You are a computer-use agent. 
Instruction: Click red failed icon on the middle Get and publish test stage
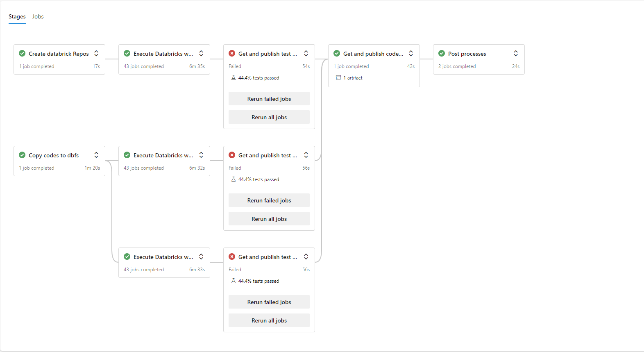coord(232,155)
